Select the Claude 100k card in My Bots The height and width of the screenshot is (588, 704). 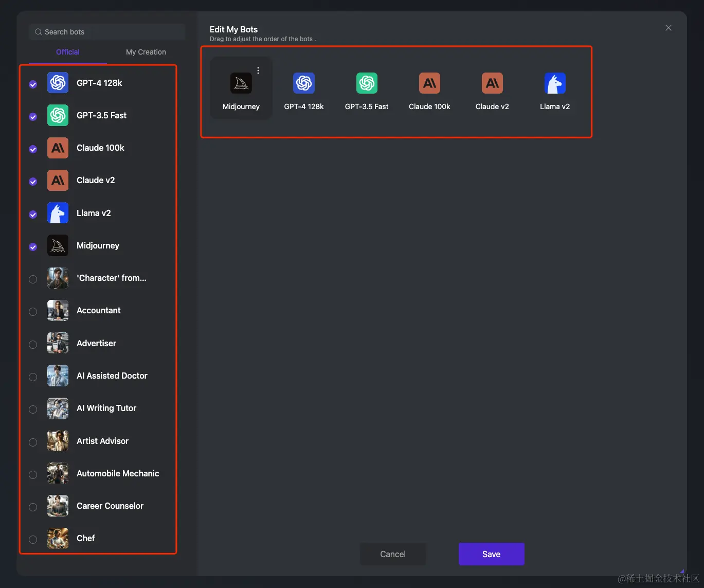[x=429, y=88]
